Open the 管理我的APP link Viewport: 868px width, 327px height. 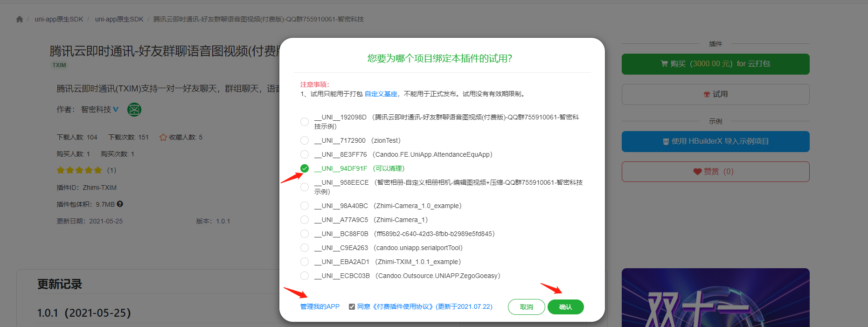(x=320, y=306)
